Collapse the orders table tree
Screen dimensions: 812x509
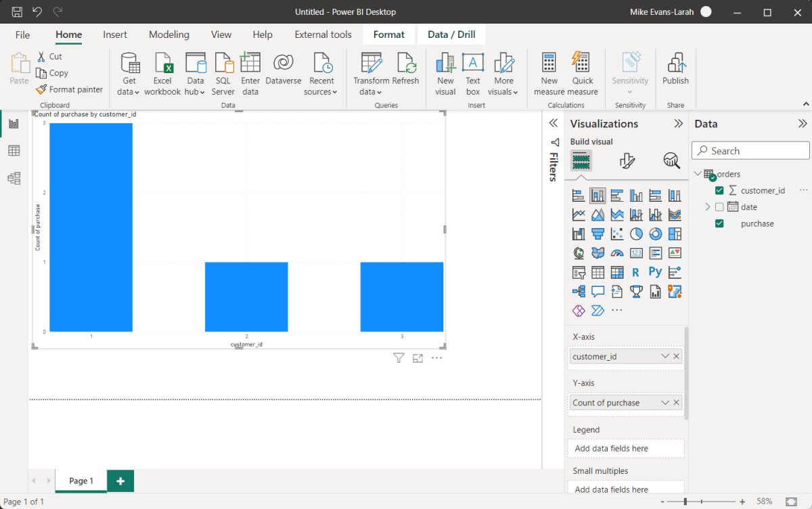pos(698,174)
